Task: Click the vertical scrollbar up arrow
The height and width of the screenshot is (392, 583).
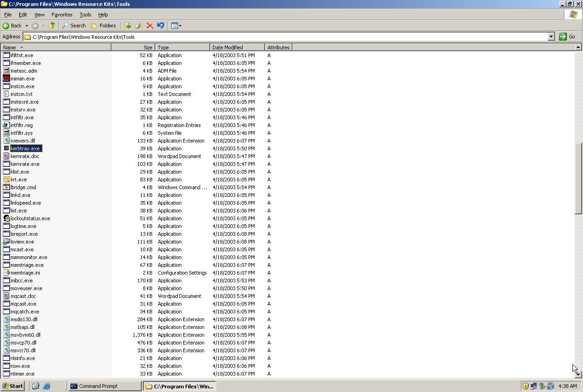Action: click(x=578, y=47)
